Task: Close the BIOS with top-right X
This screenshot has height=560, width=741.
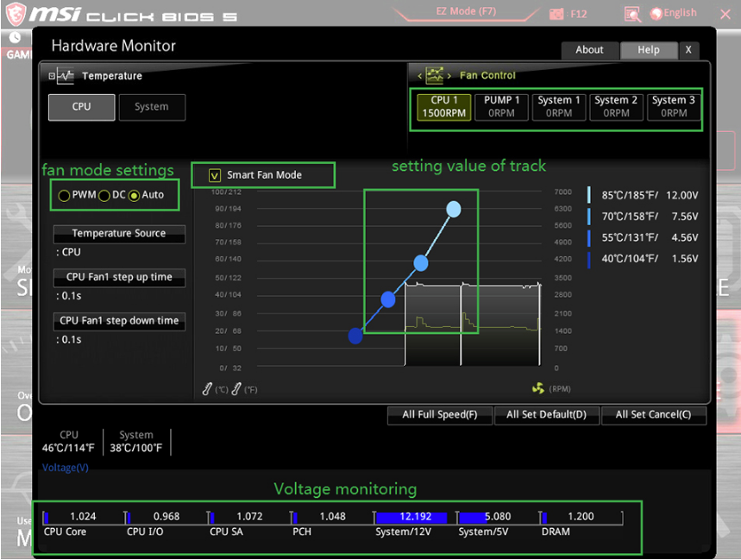Action: coord(725,14)
